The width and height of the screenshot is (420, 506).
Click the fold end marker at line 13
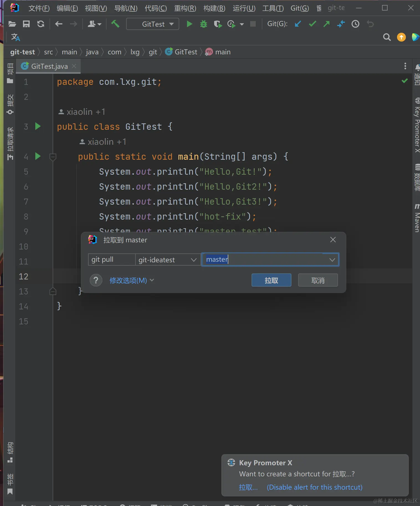[53, 291]
